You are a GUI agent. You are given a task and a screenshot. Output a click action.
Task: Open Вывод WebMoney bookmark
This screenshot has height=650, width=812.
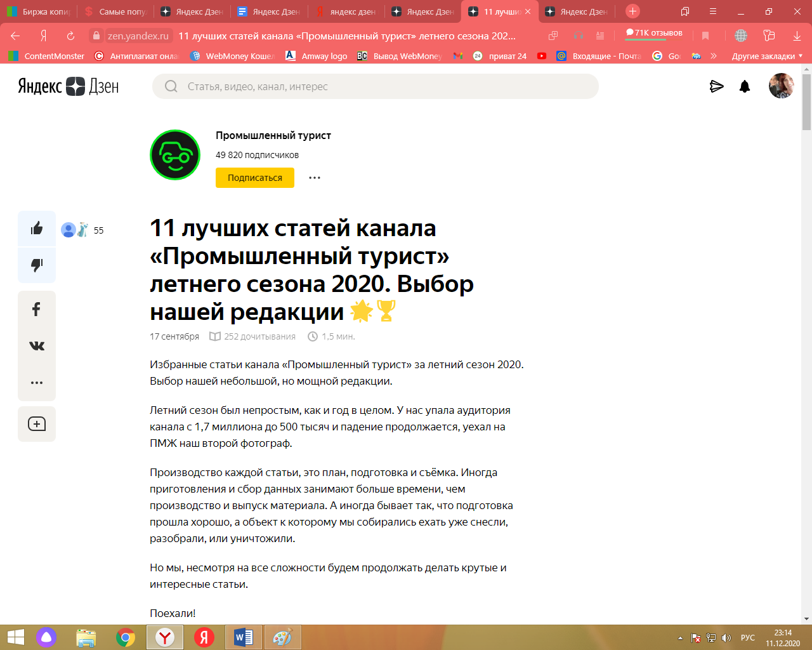[x=400, y=56]
